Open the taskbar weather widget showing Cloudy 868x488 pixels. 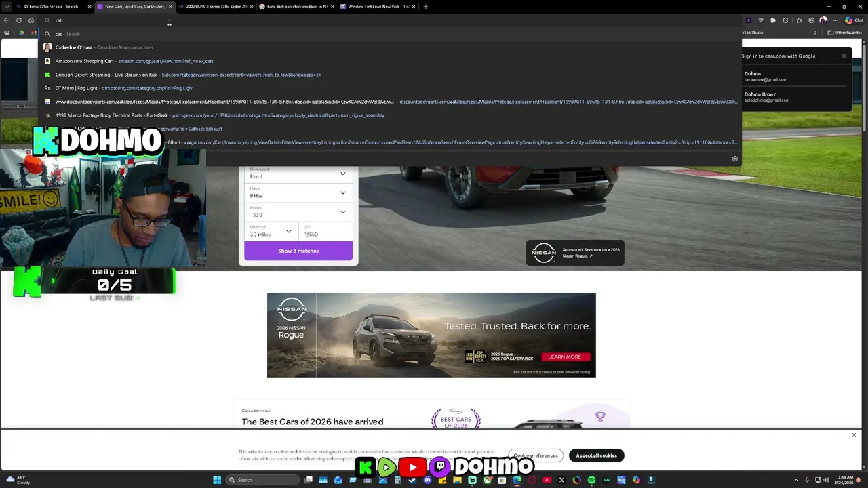pyautogui.click(x=17, y=480)
